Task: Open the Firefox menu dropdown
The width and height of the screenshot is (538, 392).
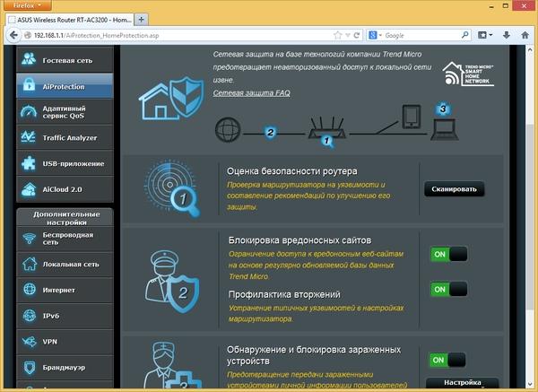Action: coord(28,5)
